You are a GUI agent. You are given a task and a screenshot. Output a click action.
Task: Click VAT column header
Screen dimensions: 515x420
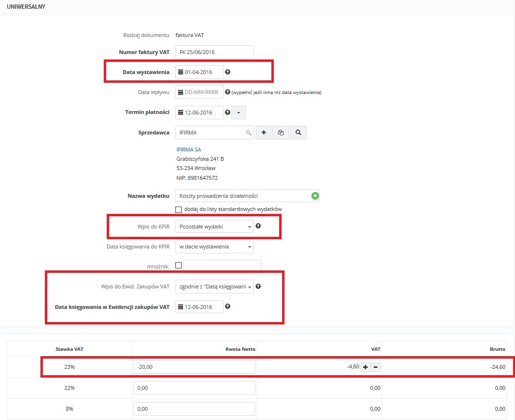(376, 349)
